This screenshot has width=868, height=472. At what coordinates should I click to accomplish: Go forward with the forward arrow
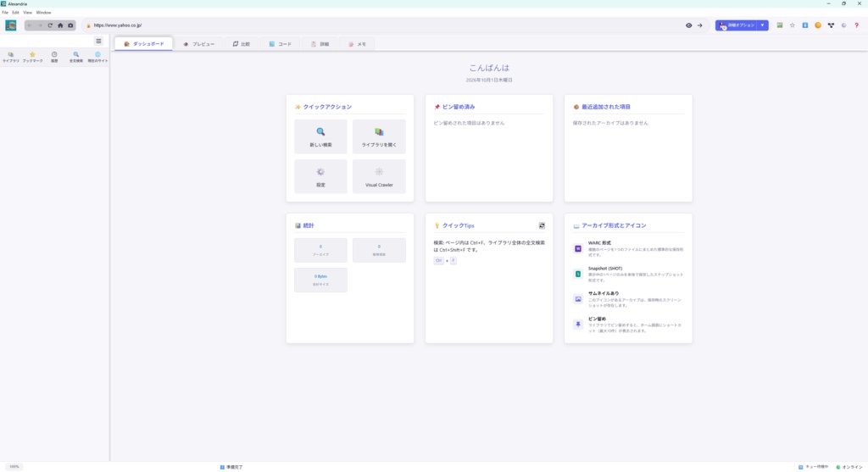[x=40, y=25]
